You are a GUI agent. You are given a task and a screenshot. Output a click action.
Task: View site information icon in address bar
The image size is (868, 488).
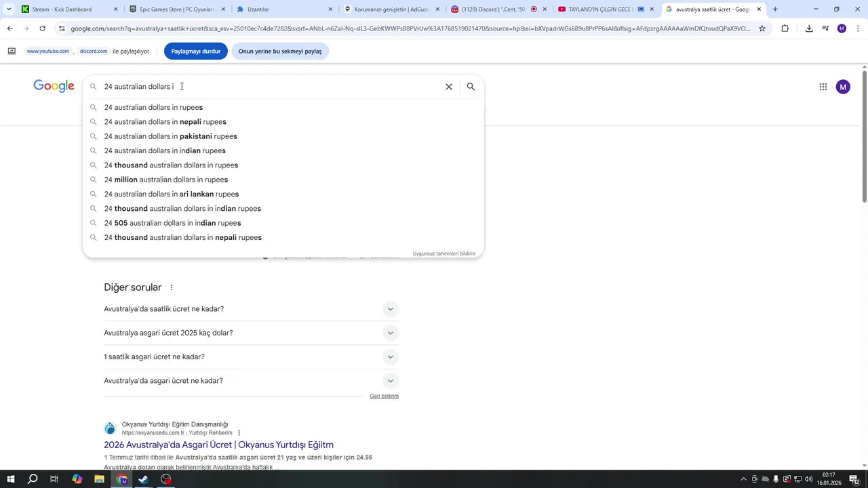(x=62, y=28)
